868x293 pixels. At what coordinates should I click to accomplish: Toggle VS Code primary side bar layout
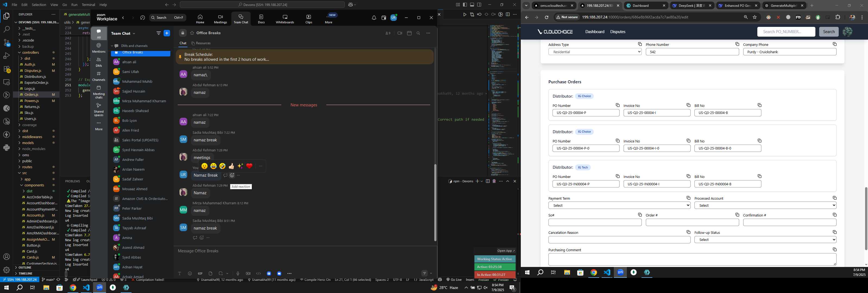(465, 5)
